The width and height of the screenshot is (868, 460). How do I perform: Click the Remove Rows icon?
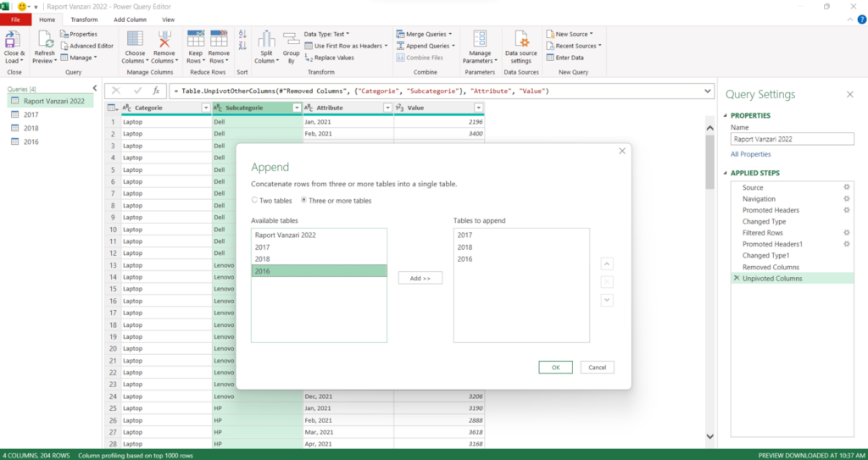pyautogui.click(x=219, y=39)
